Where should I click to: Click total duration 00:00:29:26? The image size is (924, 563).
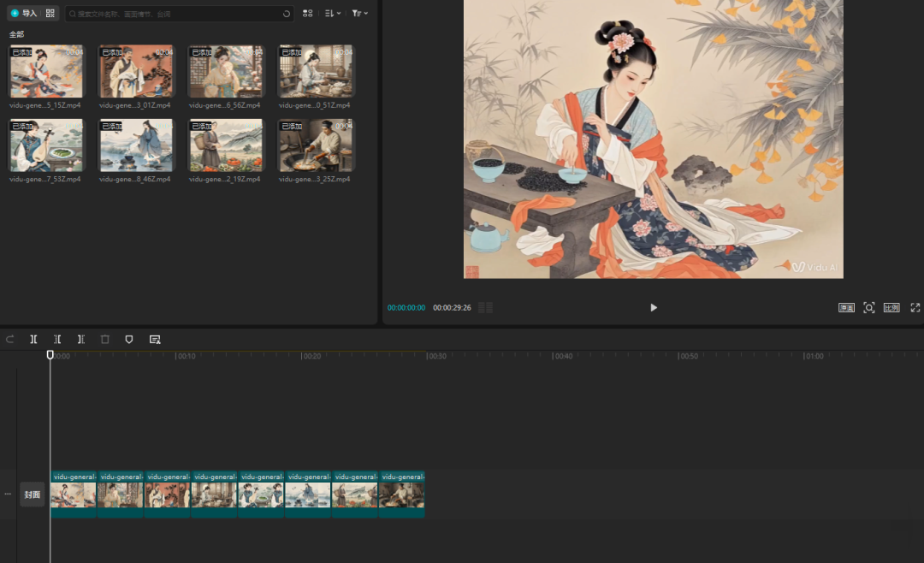tap(452, 308)
